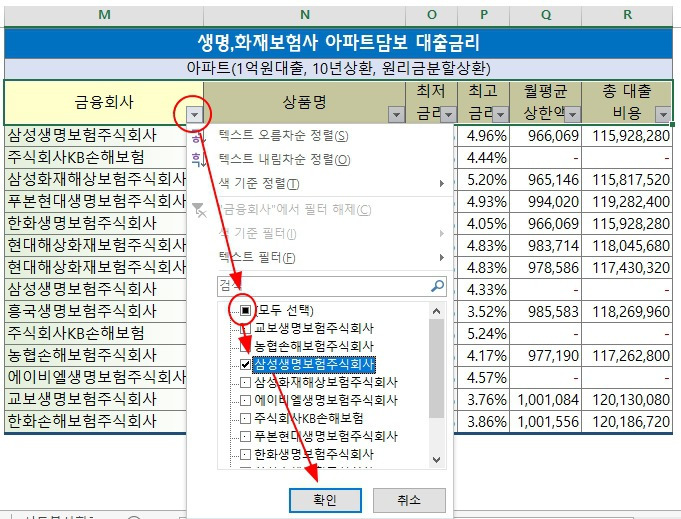Click the filter list scrollbar thumb
The image size is (681, 519).
click(436, 368)
